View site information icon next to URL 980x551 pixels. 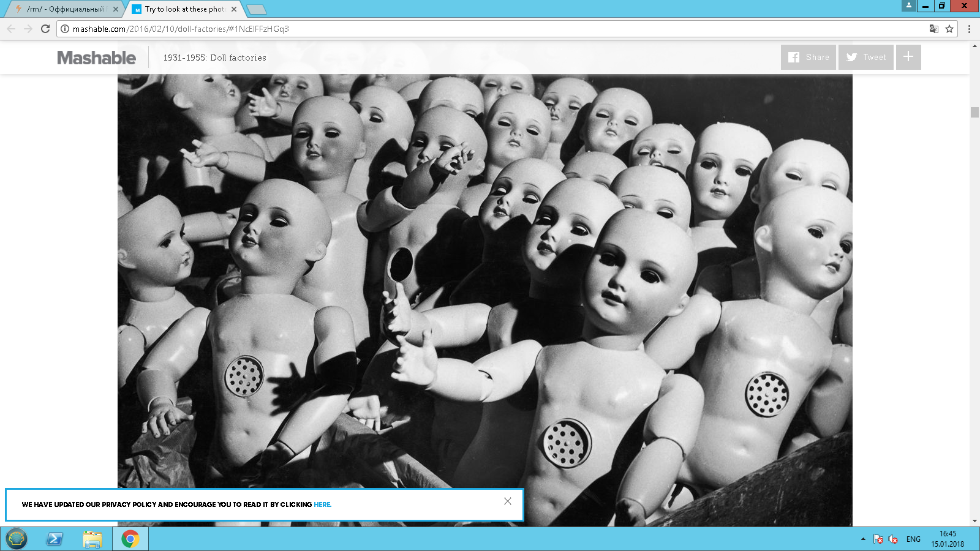pyautogui.click(x=65, y=29)
